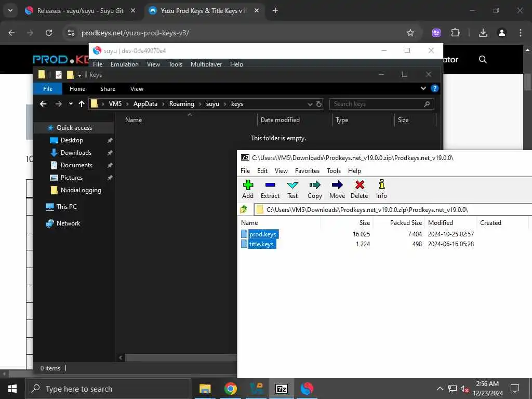
Task: Sort Explorer by Date modified column
Action: coord(280,120)
